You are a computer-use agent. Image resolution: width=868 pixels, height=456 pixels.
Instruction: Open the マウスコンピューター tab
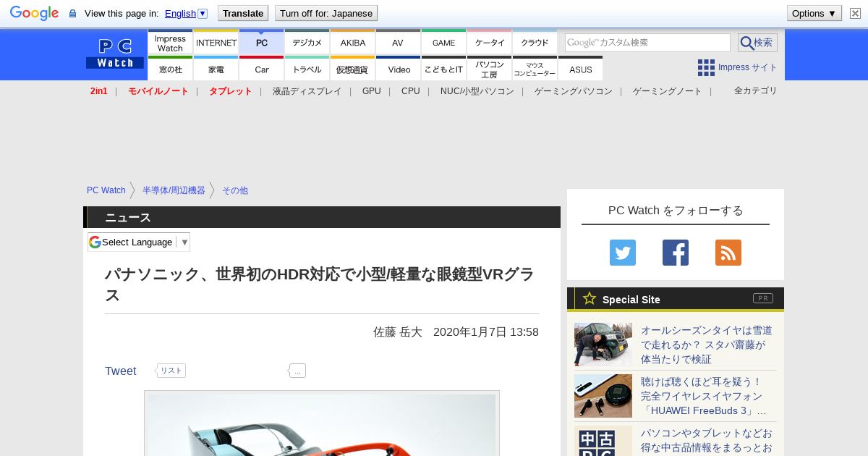(x=535, y=69)
